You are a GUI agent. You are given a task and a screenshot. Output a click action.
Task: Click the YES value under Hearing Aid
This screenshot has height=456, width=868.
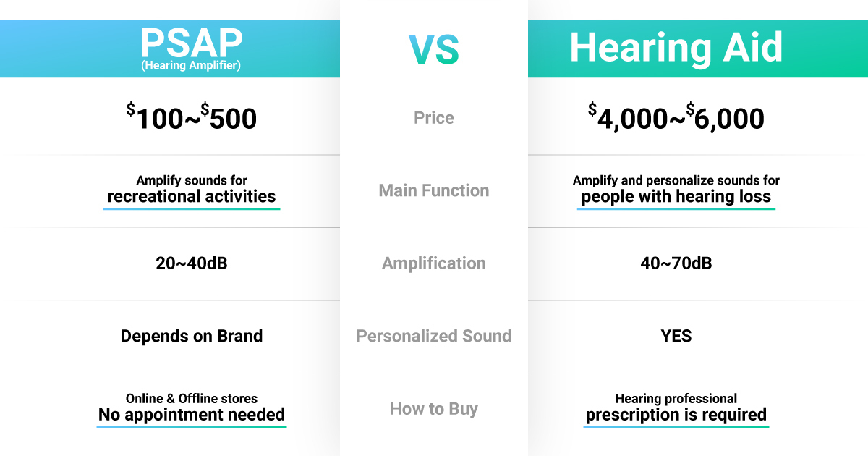676,336
